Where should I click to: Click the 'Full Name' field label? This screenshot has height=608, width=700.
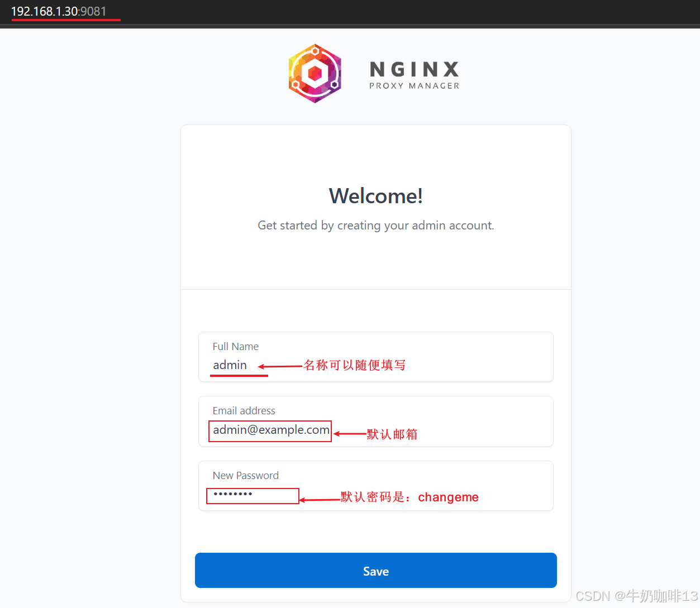[x=236, y=347]
